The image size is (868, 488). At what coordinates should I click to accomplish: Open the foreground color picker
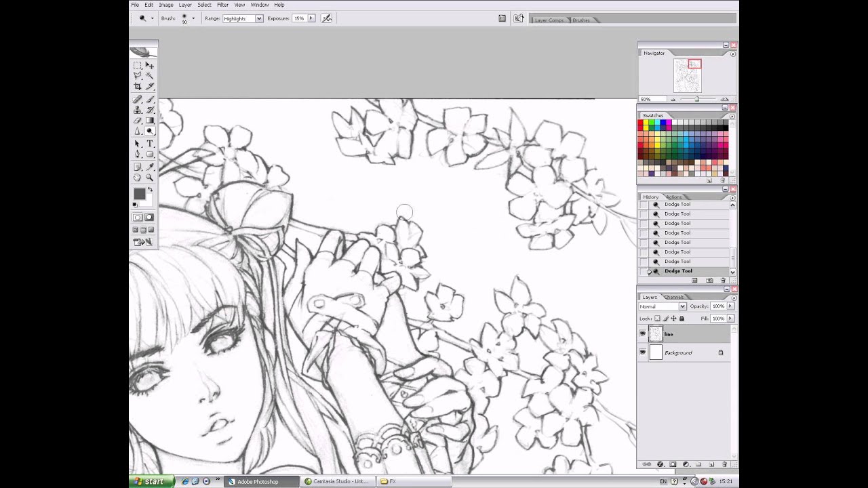click(x=139, y=195)
